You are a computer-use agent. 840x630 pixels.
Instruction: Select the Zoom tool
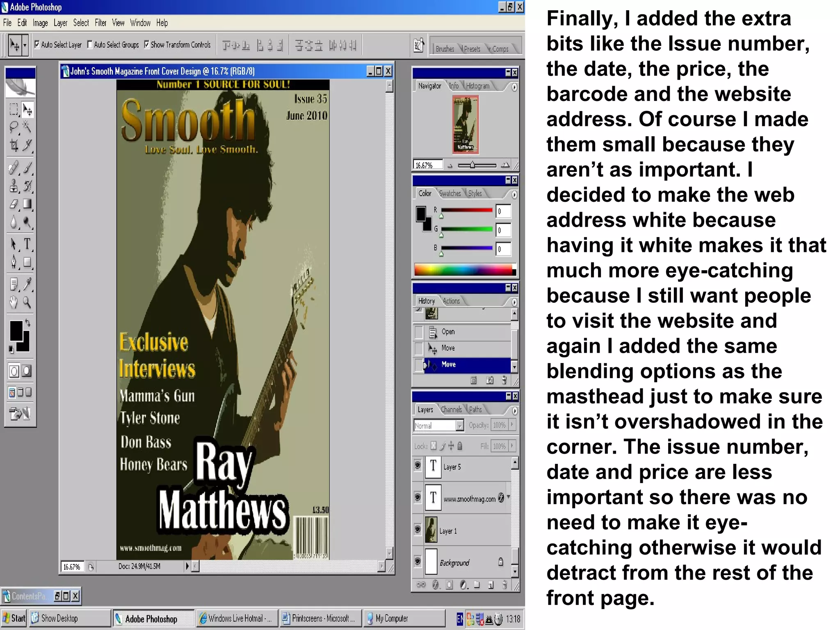click(x=27, y=302)
